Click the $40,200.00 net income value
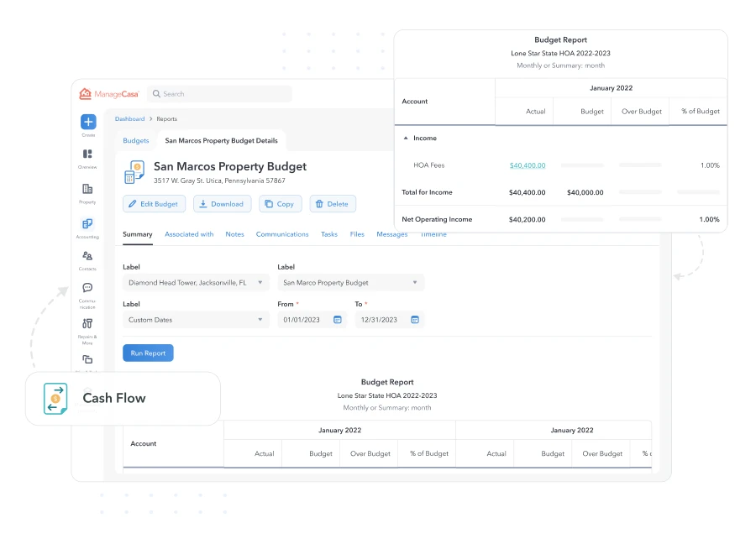 point(528,219)
